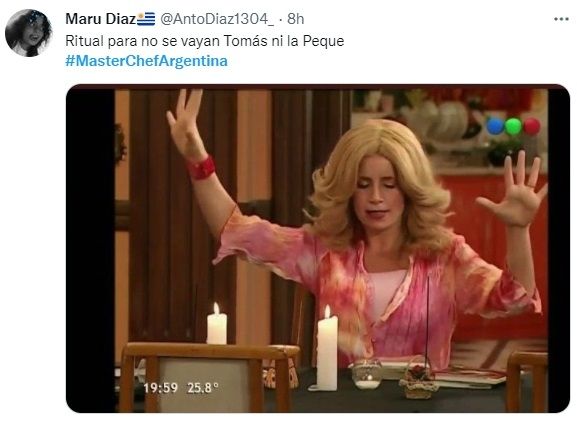Click the tweet text about Tomás and la Peque
Viewport: 577px width, 421px height.
[205, 40]
